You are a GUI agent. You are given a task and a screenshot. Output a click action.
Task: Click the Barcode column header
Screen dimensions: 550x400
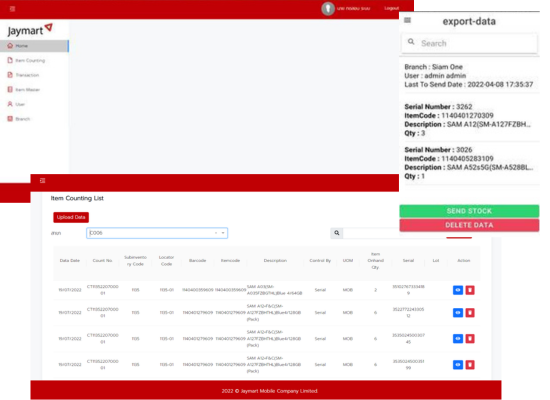coord(197,261)
